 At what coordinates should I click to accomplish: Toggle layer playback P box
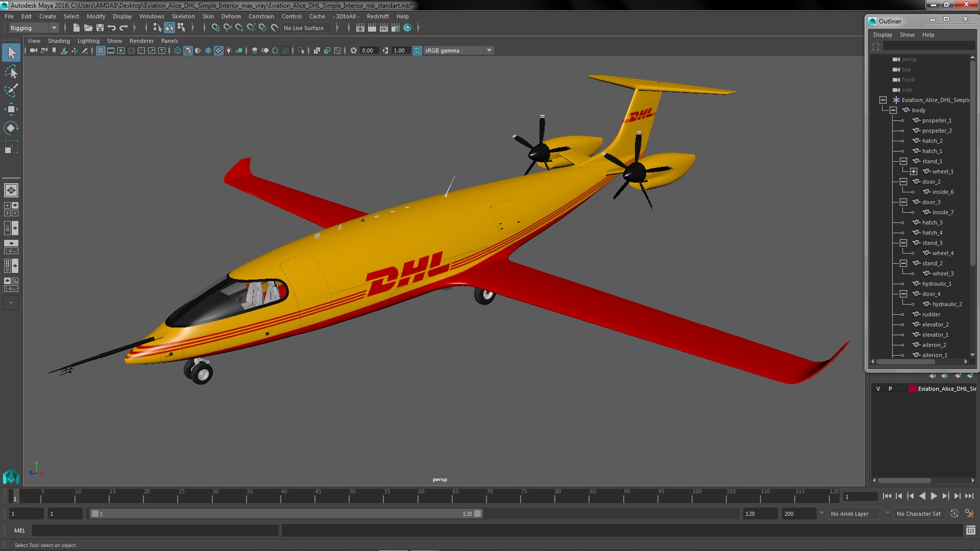(x=890, y=389)
